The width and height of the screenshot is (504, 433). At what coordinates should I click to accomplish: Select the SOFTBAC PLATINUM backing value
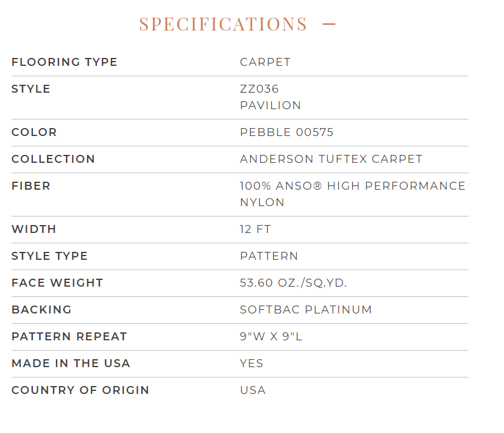(306, 310)
